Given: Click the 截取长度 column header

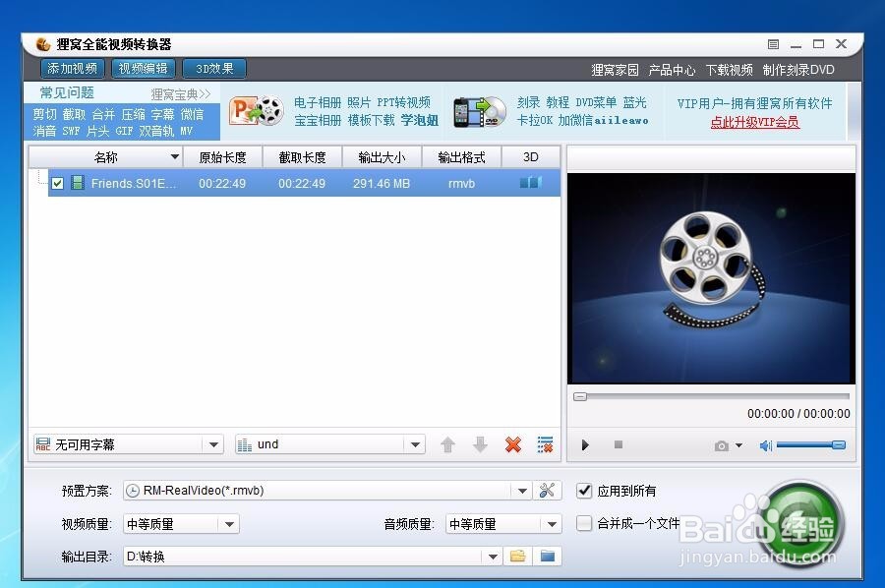Looking at the screenshot, I should pyautogui.click(x=302, y=157).
